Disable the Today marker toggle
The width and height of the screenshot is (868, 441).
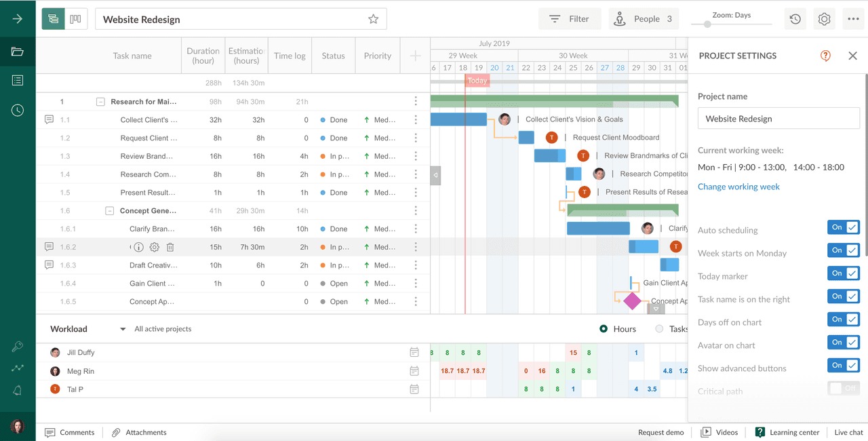point(843,273)
